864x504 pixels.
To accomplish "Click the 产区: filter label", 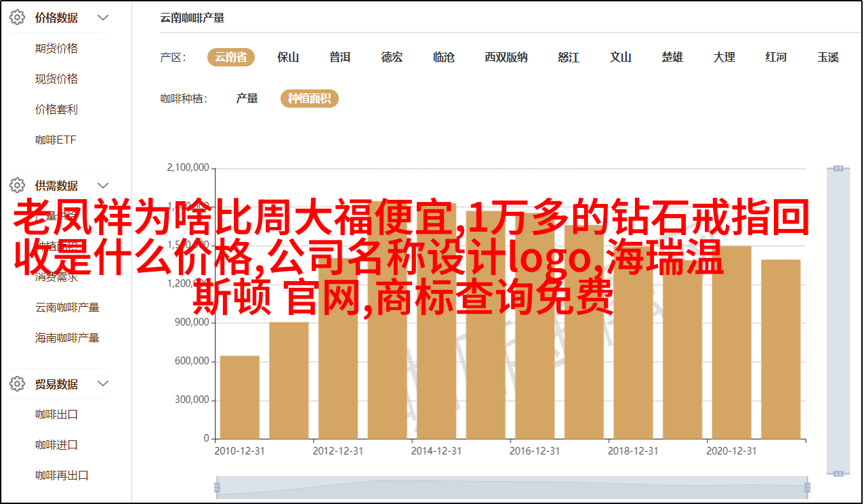I will [x=173, y=58].
